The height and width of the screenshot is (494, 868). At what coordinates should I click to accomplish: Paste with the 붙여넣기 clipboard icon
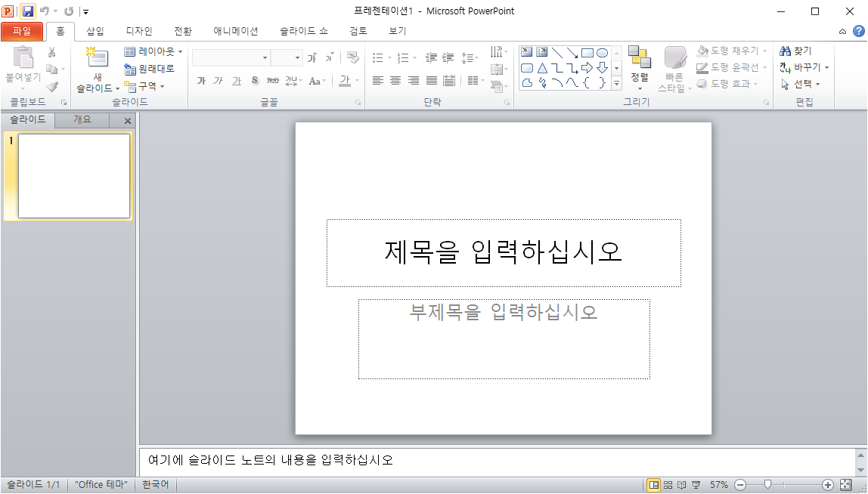pyautogui.click(x=23, y=57)
